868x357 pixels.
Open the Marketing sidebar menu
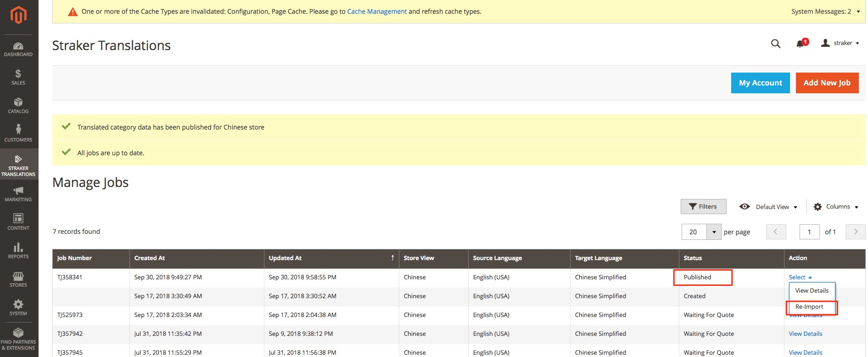coord(18,194)
